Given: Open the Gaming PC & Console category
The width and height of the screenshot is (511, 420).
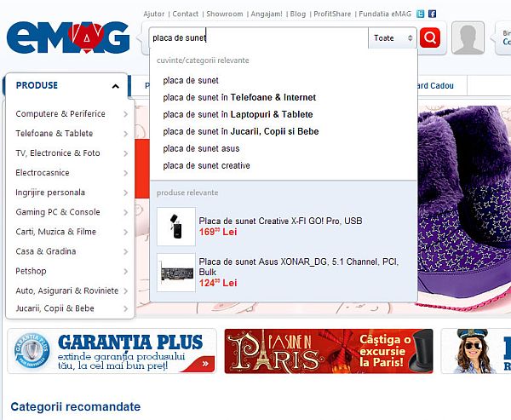Looking at the screenshot, I should click(x=58, y=212).
